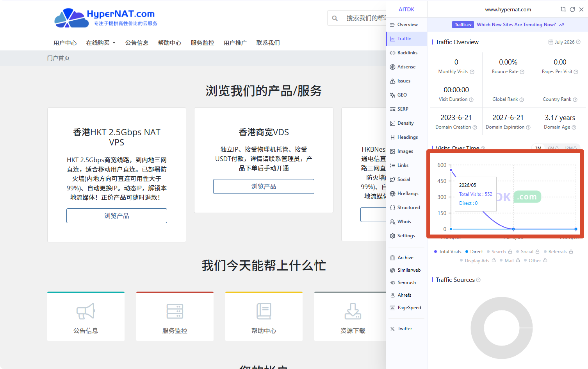Open the SERP section
This screenshot has width=588, height=369.
[x=406, y=109]
